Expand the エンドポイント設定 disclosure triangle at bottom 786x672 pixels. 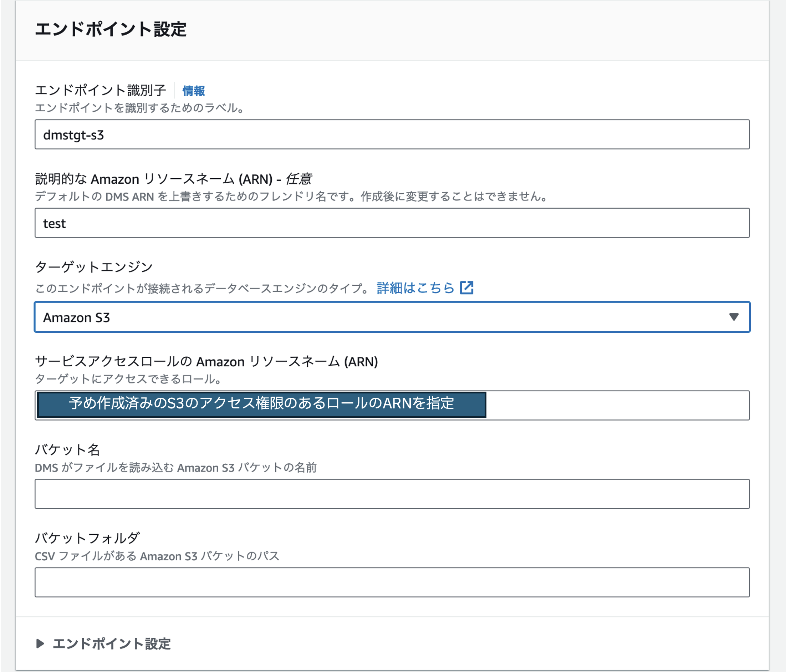40,643
